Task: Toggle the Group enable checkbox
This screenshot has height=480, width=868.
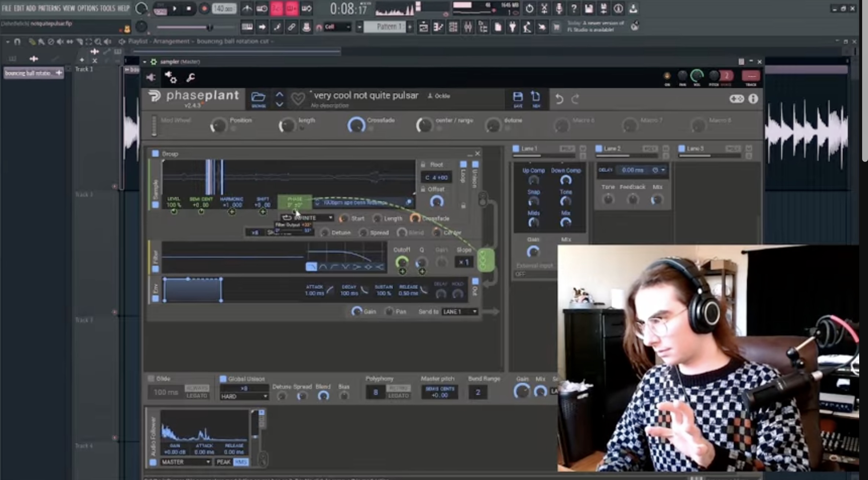Action: point(156,153)
